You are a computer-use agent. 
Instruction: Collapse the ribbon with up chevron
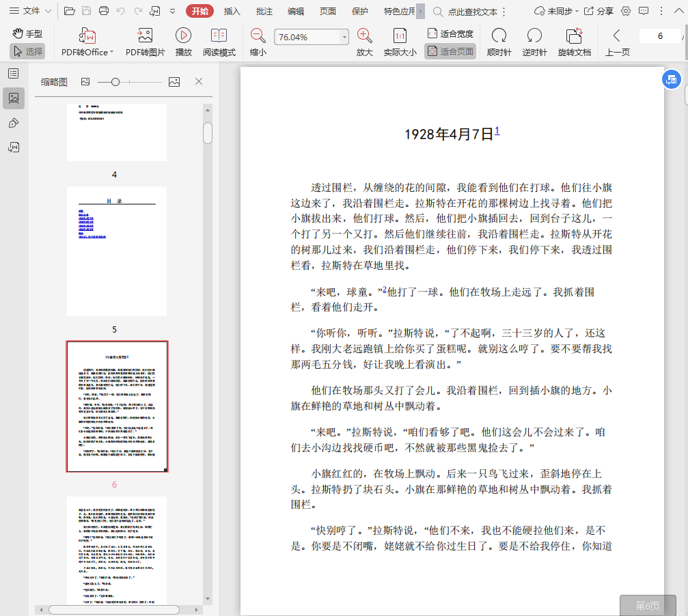point(678,12)
